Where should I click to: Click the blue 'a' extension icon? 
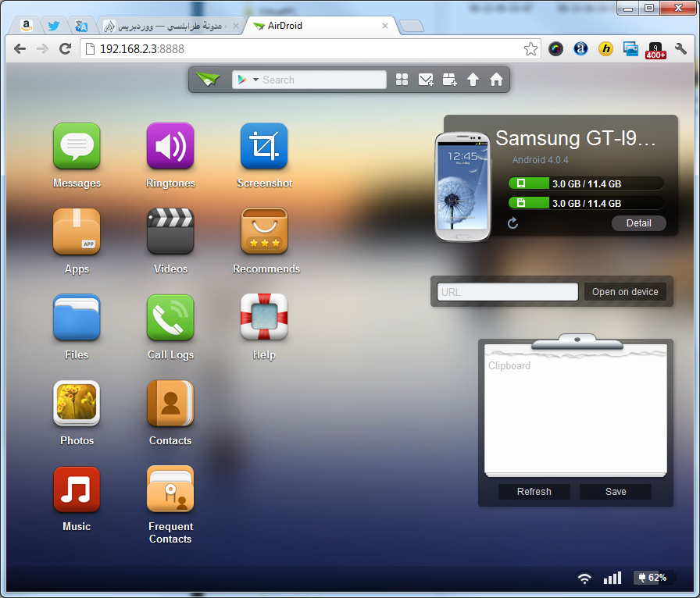(580, 48)
